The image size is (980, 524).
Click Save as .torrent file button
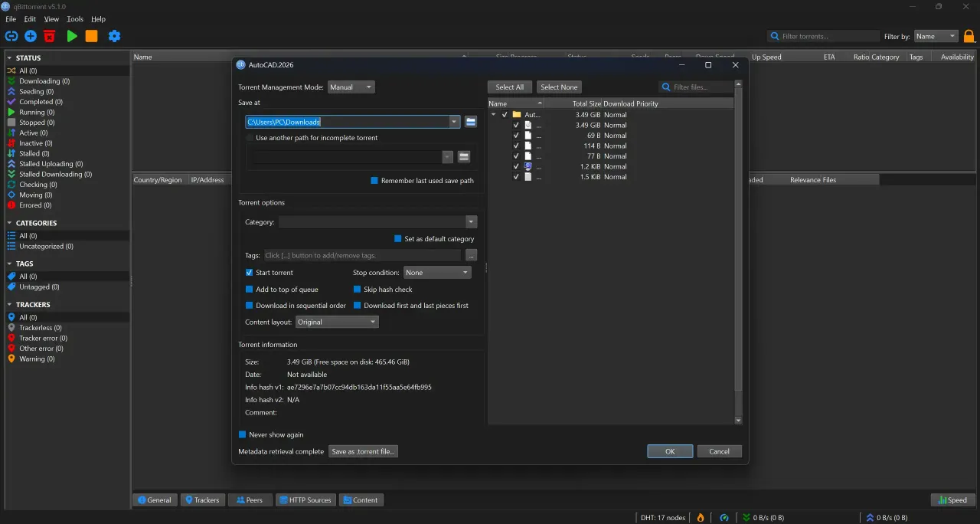(363, 451)
